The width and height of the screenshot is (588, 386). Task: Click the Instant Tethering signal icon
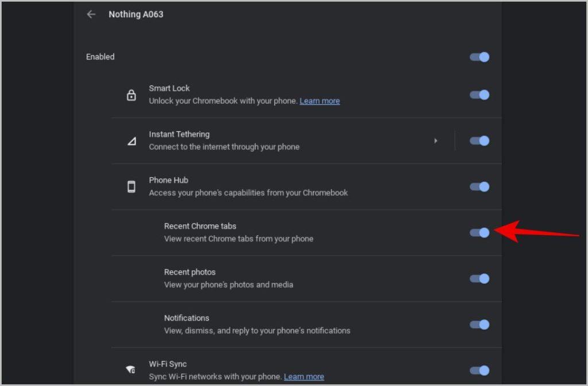coord(131,141)
